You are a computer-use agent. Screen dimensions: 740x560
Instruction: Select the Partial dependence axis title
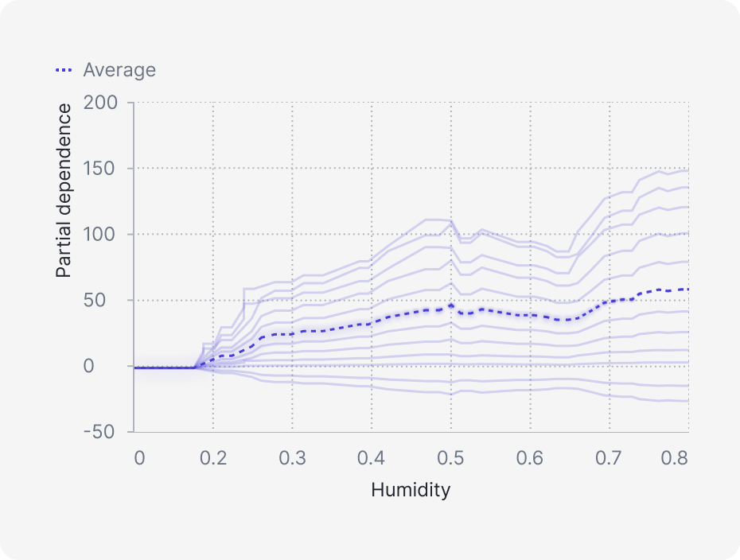[x=64, y=190]
